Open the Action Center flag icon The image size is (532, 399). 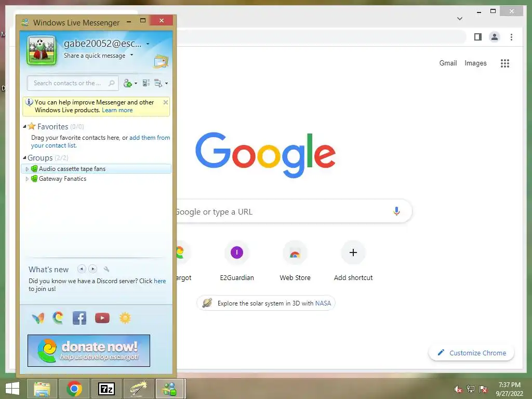pyautogui.click(x=483, y=389)
